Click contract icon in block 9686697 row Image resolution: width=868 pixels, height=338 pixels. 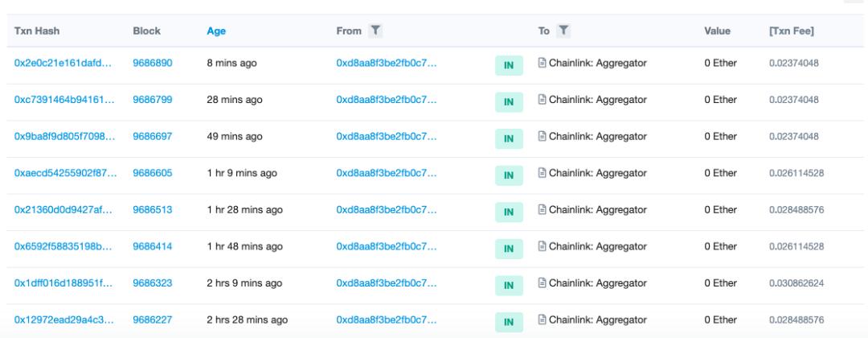[x=542, y=136]
